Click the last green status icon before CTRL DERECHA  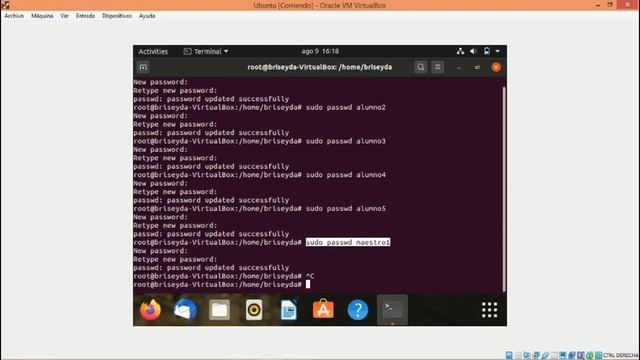pos(598,356)
